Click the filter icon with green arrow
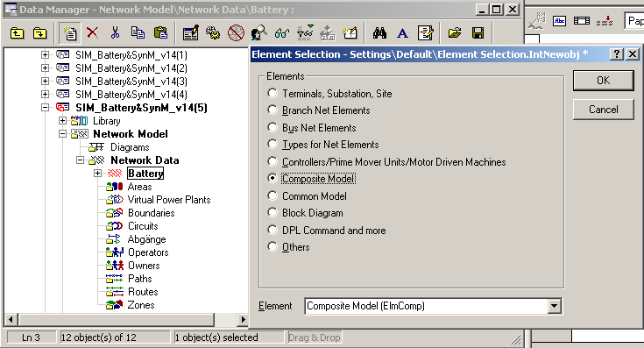This screenshot has width=644, height=348. tap(305, 32)
